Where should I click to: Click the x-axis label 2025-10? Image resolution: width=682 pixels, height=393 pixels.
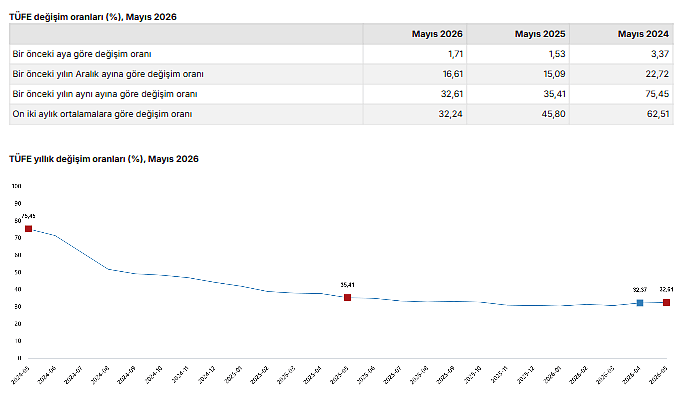(x=472, y=375)
